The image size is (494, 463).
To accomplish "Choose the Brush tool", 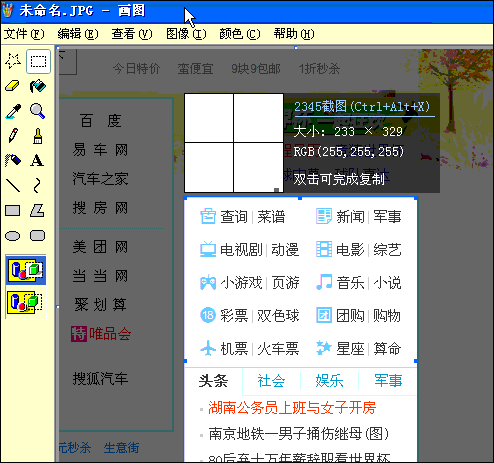I will click(38, 136).
